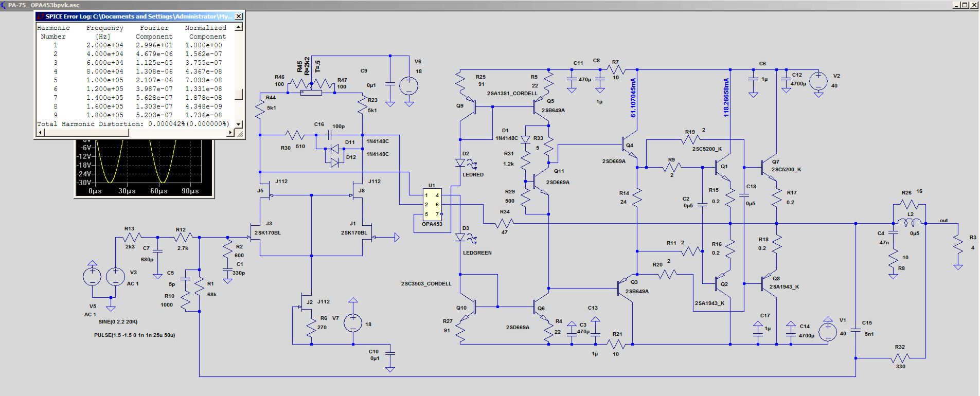Click the Error Log scroll up arrow
The width and height of the screenshot is (980, 396).
[x=238, y=27]
